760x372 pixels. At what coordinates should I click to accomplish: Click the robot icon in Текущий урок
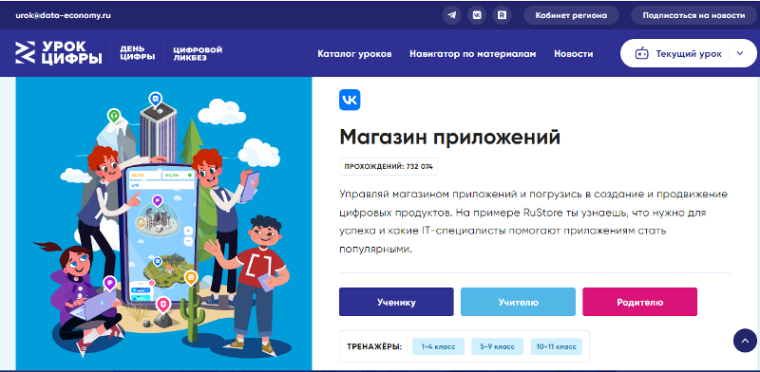(642, 53)
